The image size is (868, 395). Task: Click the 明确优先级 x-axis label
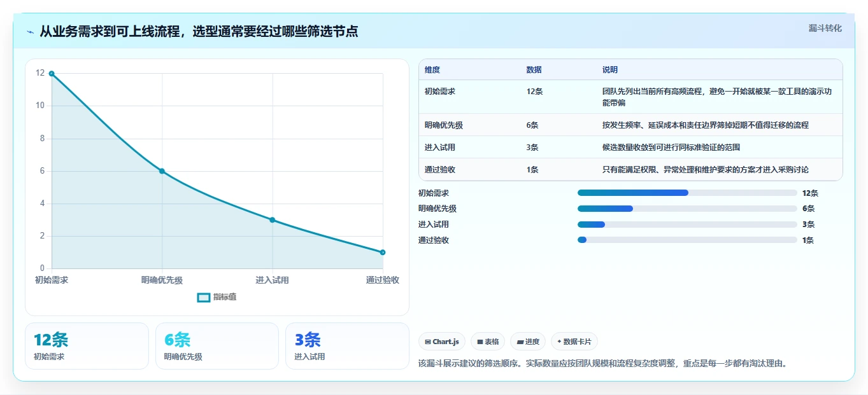click(x=162, y=280)
